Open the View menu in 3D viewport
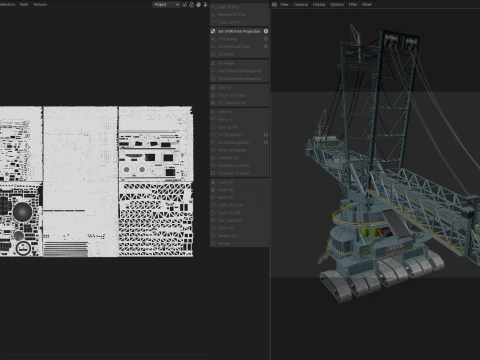The height and width of the screenshot is (360, 480). click(x=284, y=5)
